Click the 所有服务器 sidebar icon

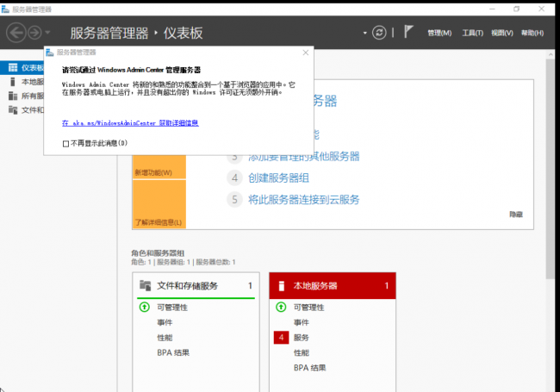13,96
